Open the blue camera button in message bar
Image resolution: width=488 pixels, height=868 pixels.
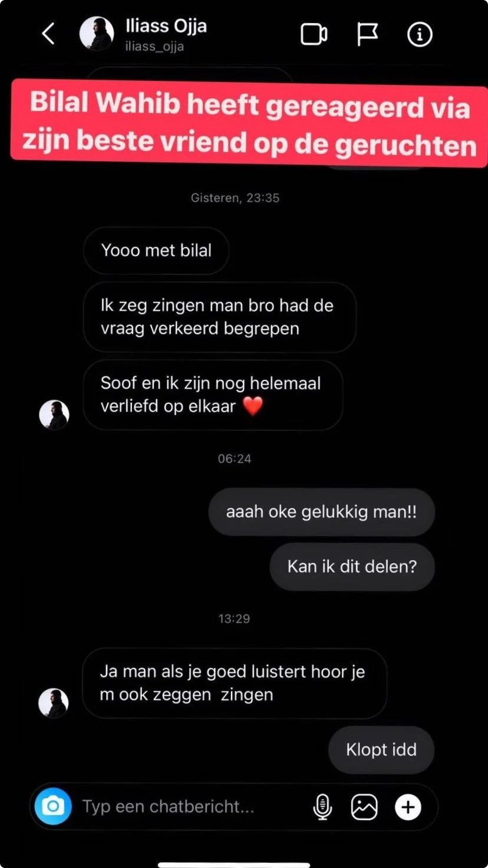click(x=53, y=806)
